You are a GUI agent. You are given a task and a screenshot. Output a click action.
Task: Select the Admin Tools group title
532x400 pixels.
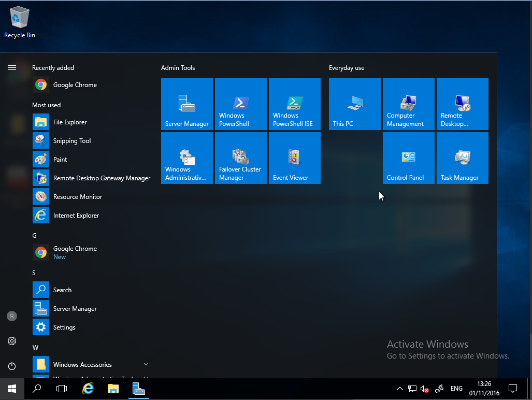click(x=178, y=68)
